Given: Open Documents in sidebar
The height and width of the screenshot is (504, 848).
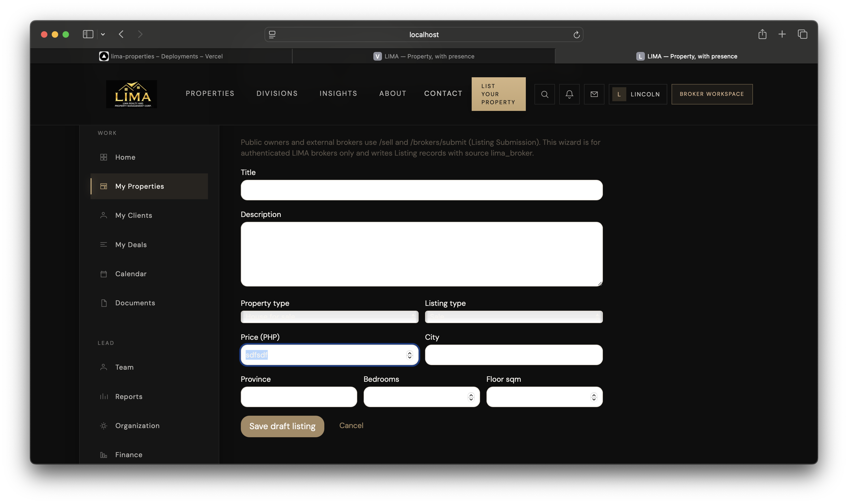Looking at the screenshot, I should (149, 303).
